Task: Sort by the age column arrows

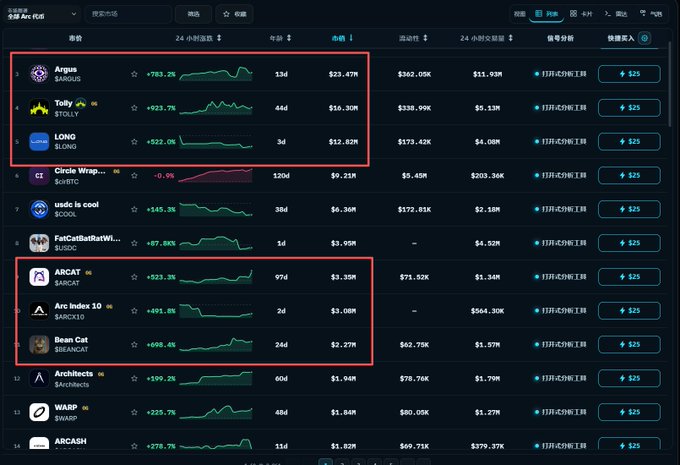Action: (289, 38)
